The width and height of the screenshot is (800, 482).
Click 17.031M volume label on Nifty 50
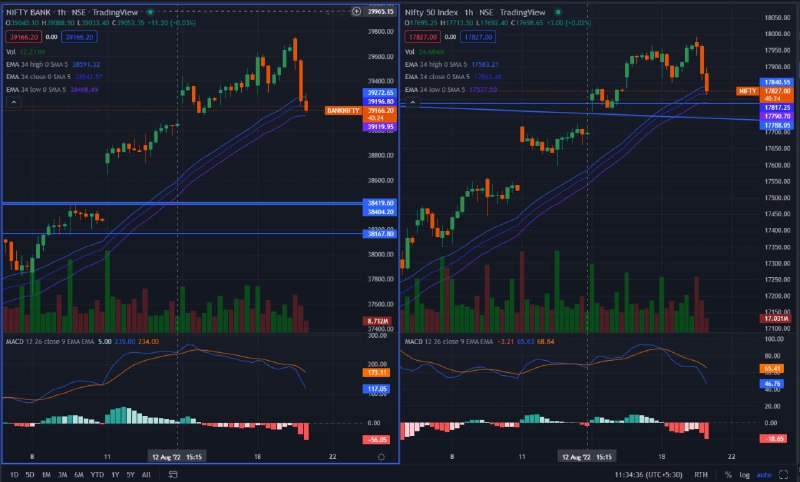click(776, 319)
